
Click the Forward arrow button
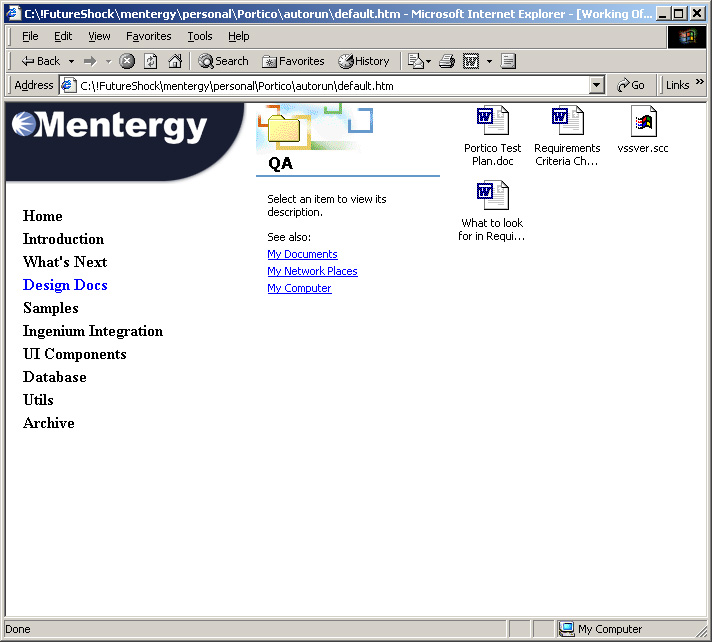(x=90, y=61)
